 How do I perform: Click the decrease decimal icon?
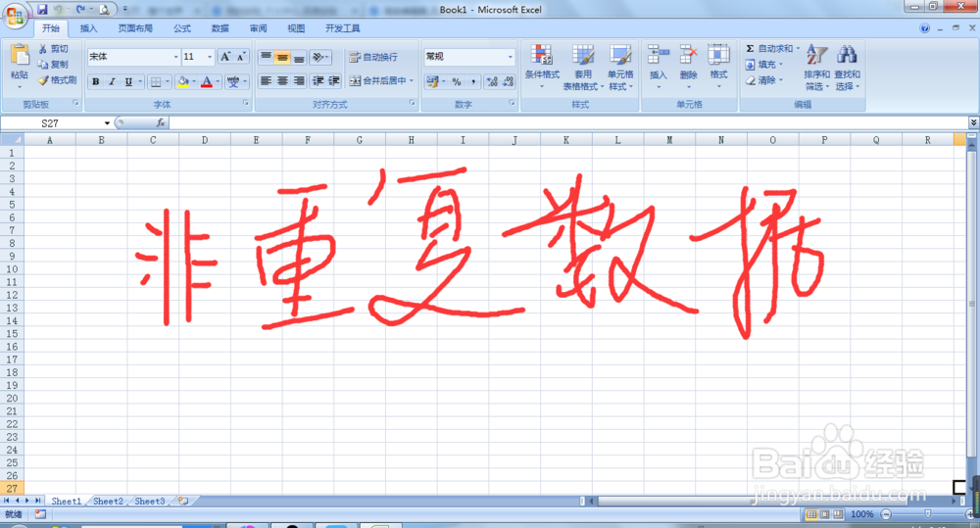pos(508,81)
